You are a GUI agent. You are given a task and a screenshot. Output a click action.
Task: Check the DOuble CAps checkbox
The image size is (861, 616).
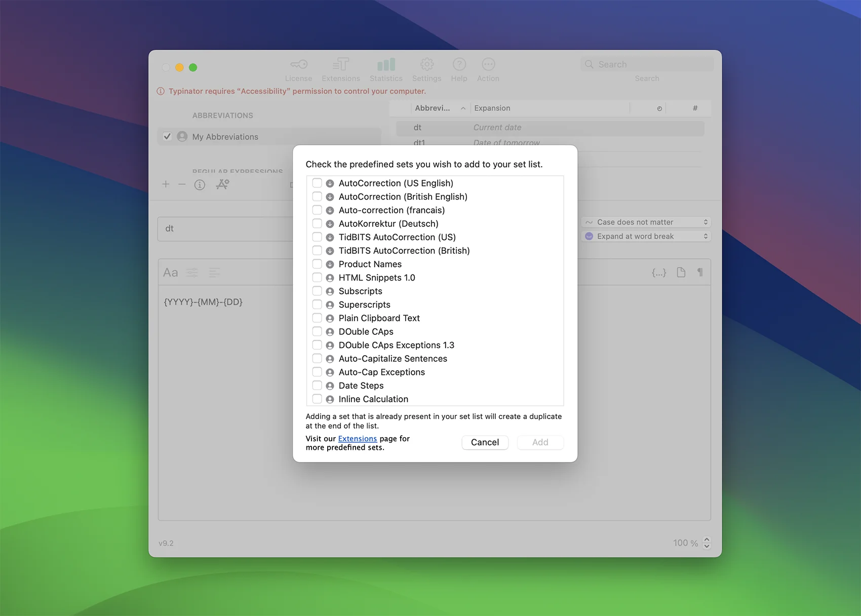[317, 331]
